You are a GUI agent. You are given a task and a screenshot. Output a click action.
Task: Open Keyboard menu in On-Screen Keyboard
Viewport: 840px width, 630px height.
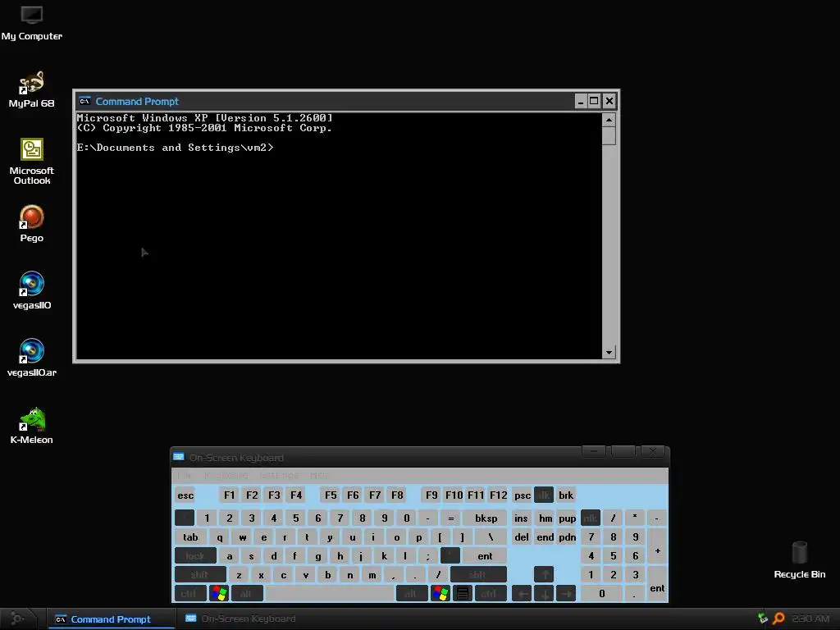226,475
